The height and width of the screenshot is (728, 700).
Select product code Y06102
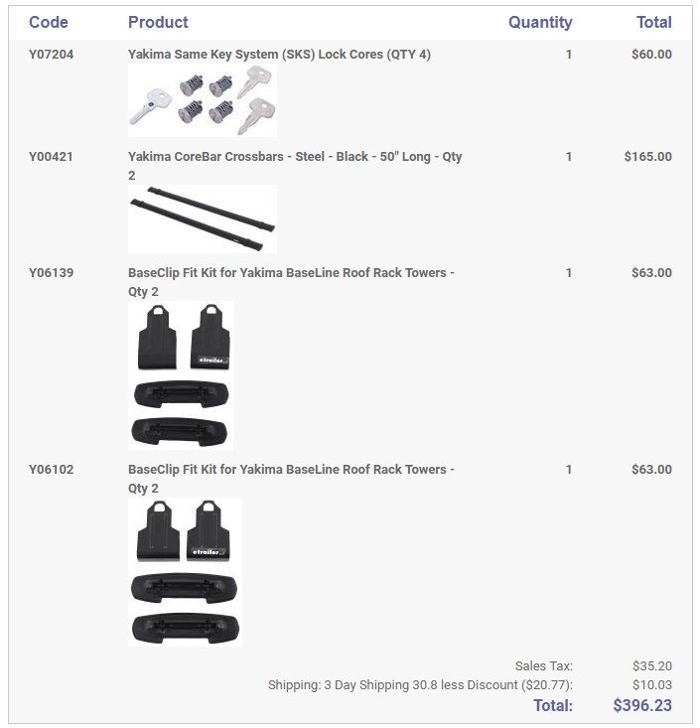[x=51, y=470]
